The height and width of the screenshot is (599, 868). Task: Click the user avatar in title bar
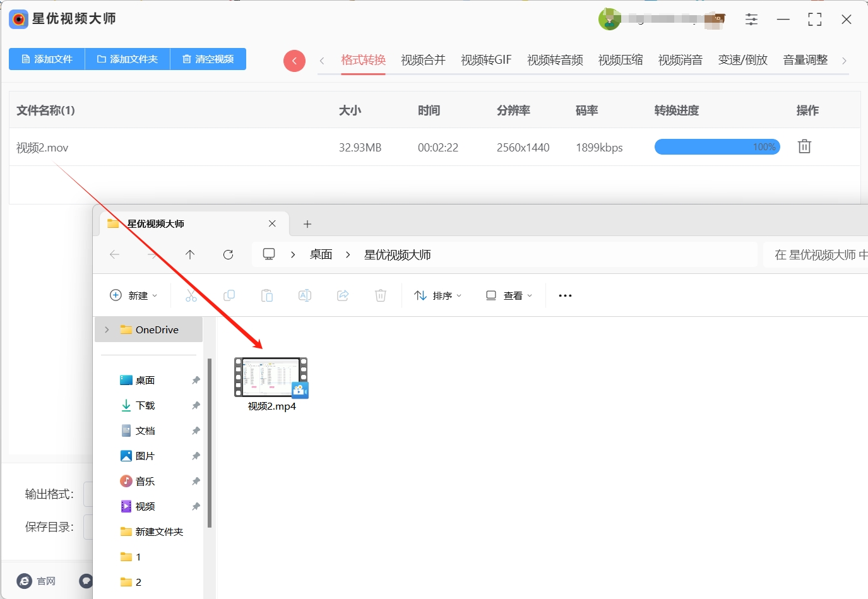point(609,20)
